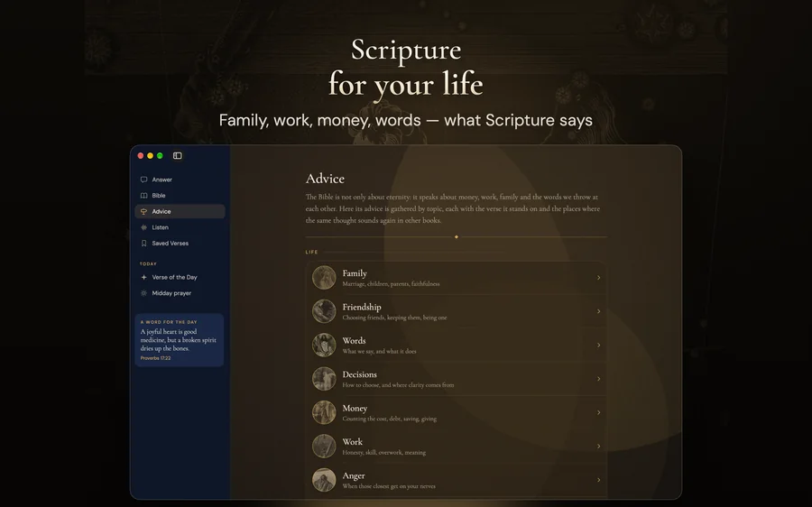Click the Bible book icon
The image size is (812, 507).
click(144, 196)
